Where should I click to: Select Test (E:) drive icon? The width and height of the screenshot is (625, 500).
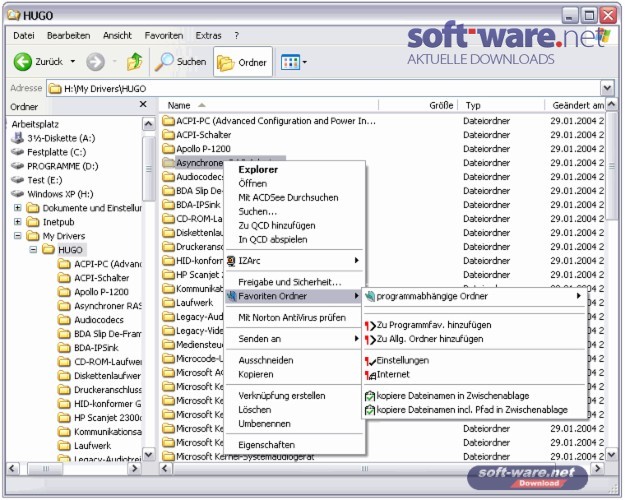18,179
